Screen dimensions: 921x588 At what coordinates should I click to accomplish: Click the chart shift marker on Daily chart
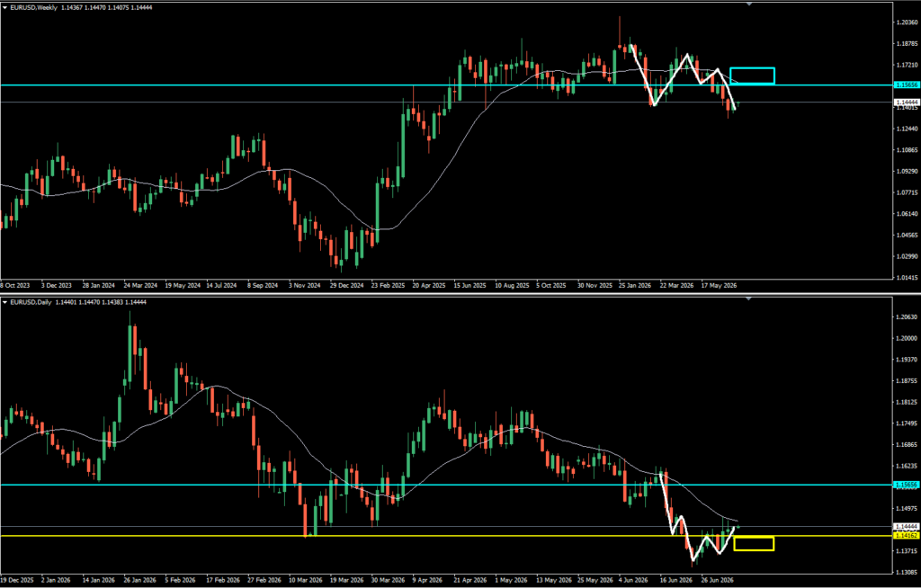pos(749,298)
